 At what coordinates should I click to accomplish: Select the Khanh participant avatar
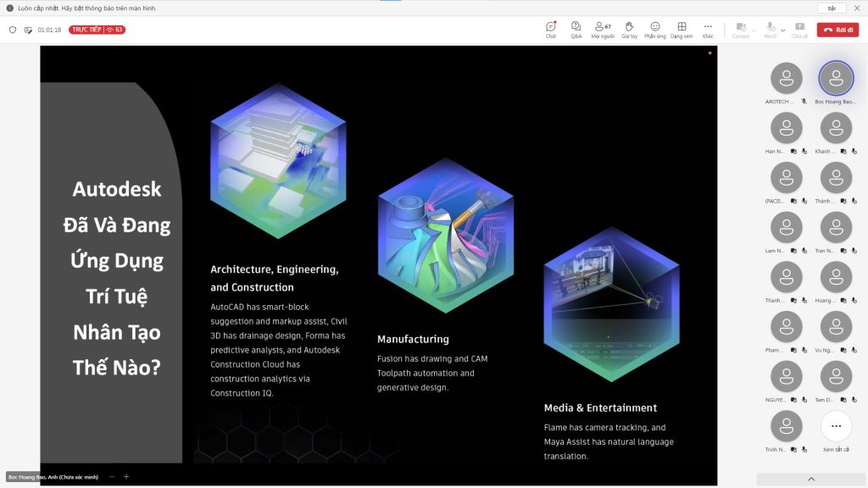coord(836,128)
